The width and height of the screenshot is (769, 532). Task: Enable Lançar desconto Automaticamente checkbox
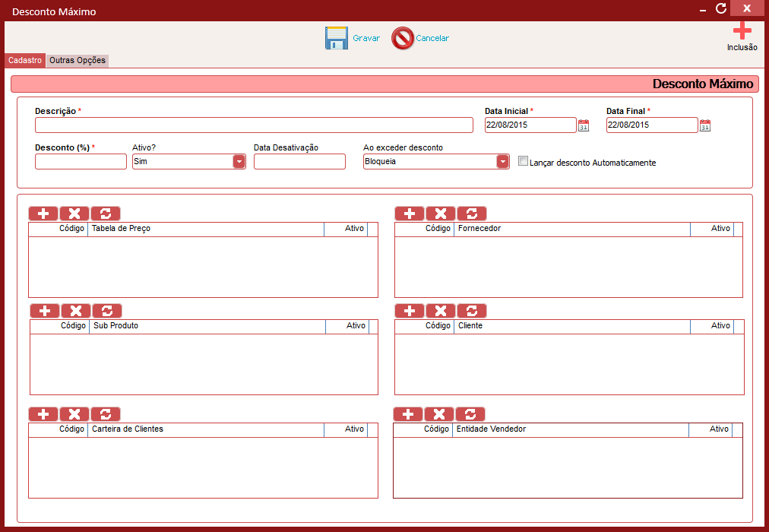523,161
